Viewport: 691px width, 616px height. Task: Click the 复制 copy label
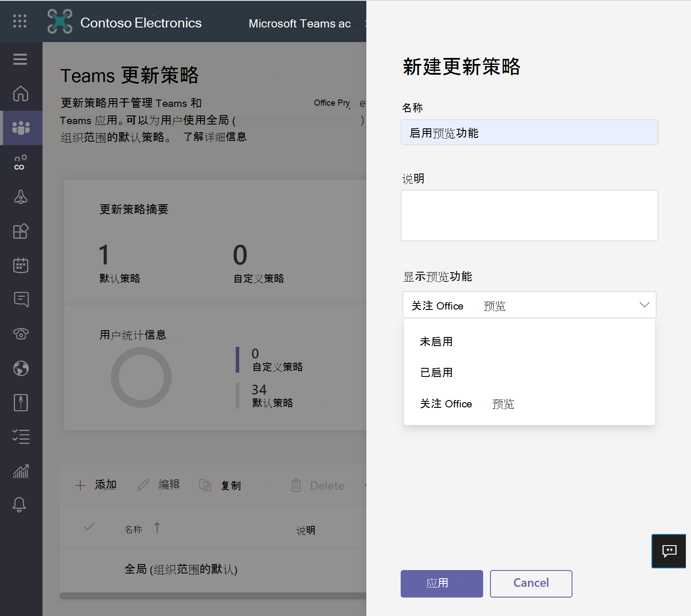(x=231, y=486)
